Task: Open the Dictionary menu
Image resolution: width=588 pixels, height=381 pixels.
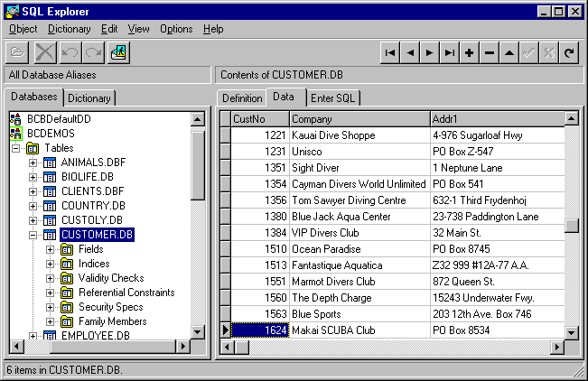Action: click(x=70, y=29)
